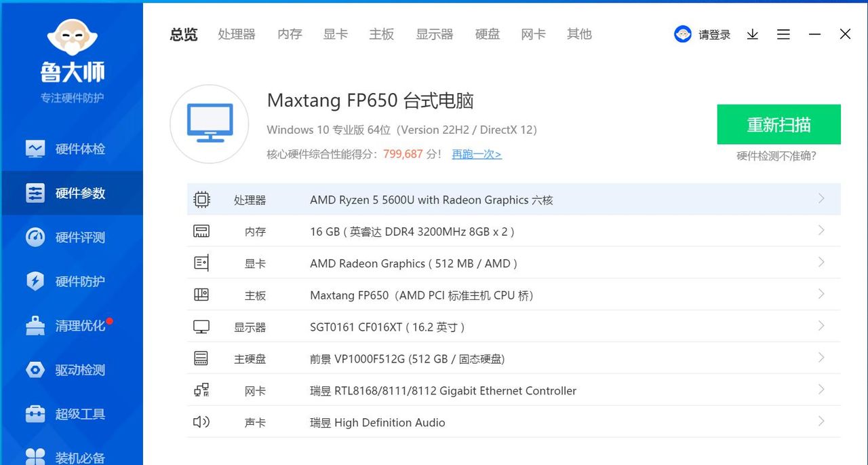
Task: Expand the 处理器 row chevron
Action: 821,199
